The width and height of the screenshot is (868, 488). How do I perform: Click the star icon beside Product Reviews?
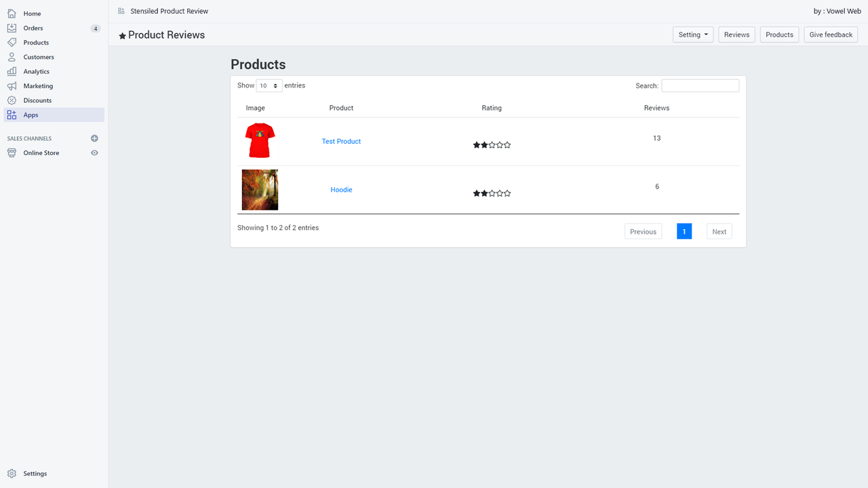pyautogui.click(x=123, y=36)
